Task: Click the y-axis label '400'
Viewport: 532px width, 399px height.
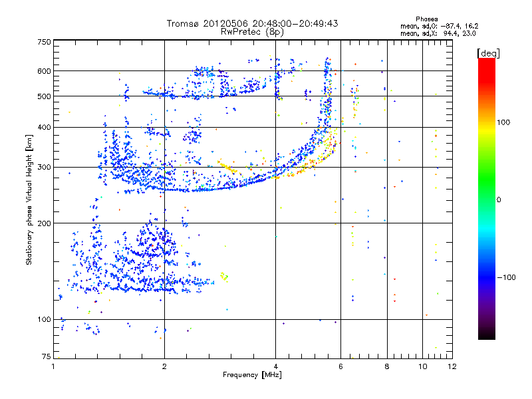Action: pos(44,127)
